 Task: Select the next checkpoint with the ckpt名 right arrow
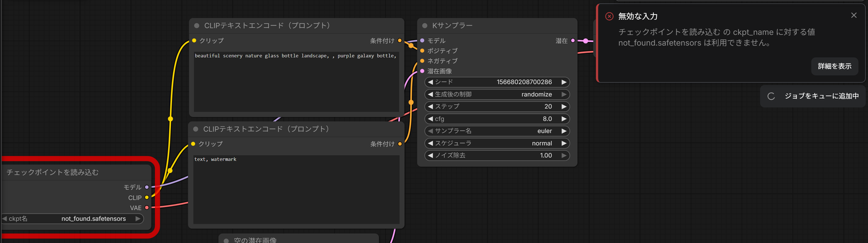coord(138,219)
